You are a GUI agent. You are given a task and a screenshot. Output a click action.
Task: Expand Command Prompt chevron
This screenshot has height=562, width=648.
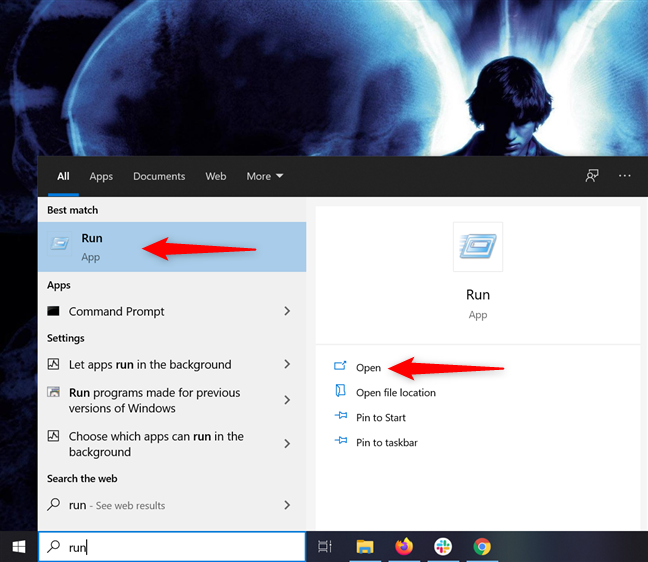(287, 311)
